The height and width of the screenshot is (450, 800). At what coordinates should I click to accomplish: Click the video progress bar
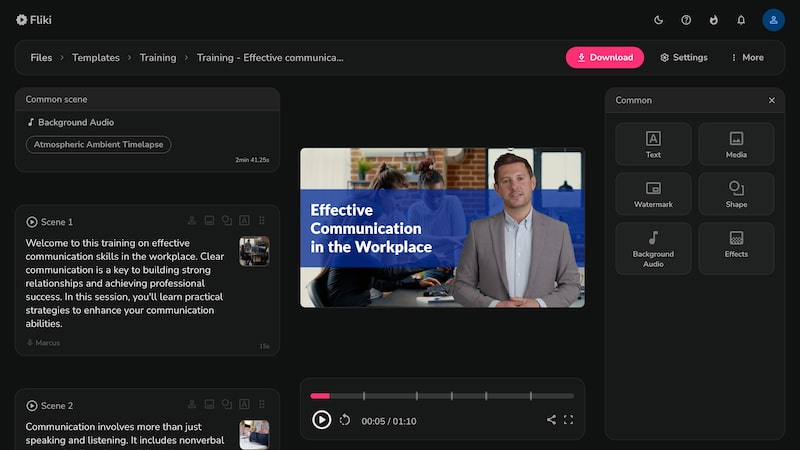(x=442, y=396)
